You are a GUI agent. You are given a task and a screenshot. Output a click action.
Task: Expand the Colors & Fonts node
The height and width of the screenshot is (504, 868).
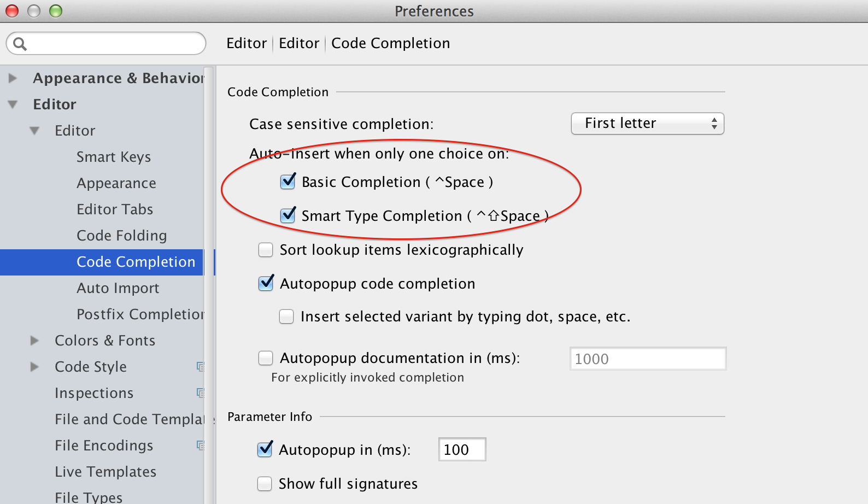tap(34, 341)
